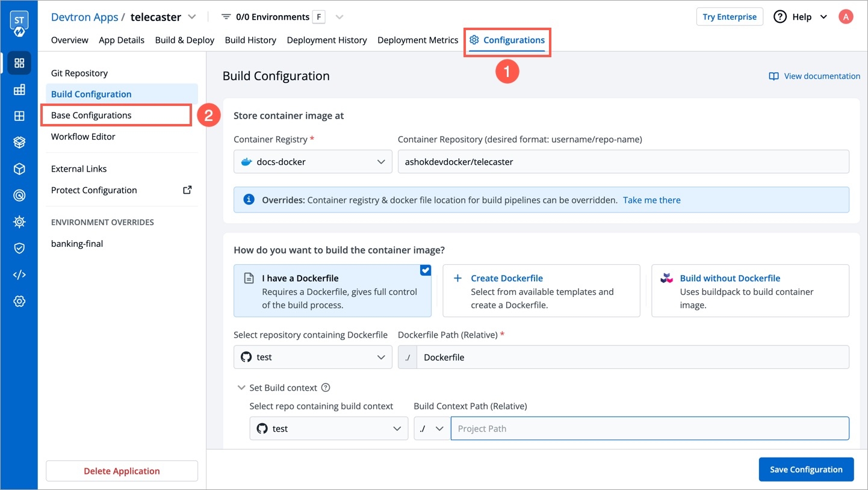Click the user avatar 'A' icon
868x490 pixels.
point(846,17)
